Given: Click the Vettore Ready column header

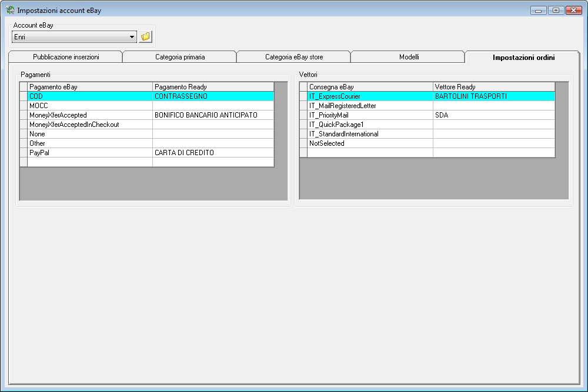Looking at the screenshot, I should point(493,87).
